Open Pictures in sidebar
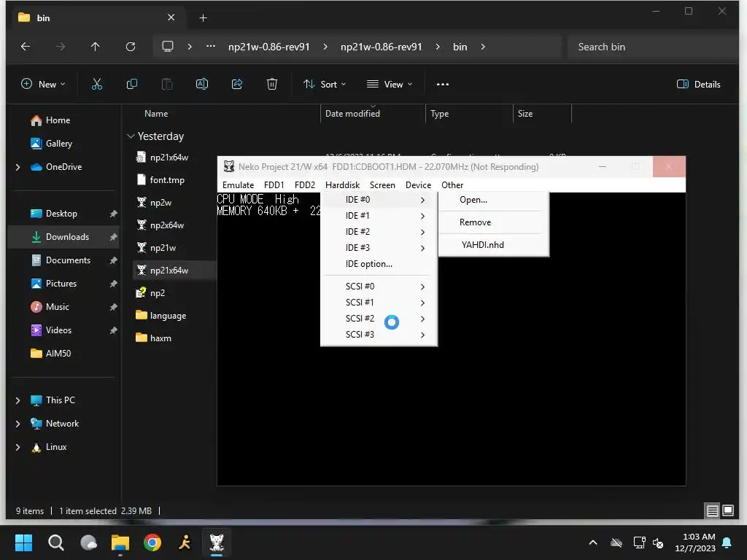The height and width of the screenshot is (560, 747). (x=61, y=284)
